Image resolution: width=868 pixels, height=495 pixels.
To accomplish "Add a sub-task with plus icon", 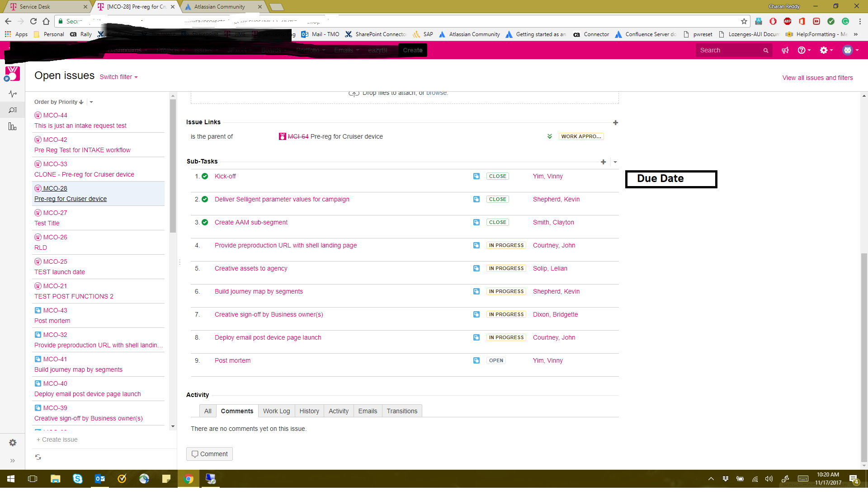I will coord(603,162).
